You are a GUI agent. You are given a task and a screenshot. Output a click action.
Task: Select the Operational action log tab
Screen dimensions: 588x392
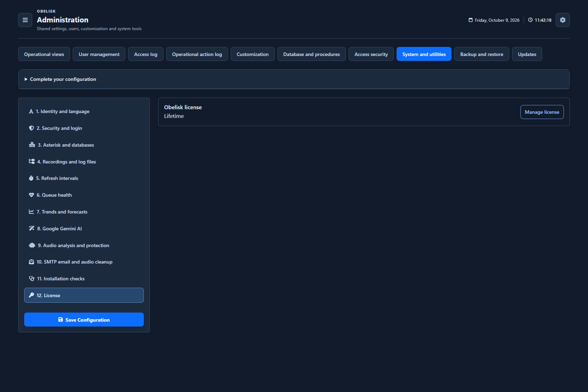pos(197,54)
